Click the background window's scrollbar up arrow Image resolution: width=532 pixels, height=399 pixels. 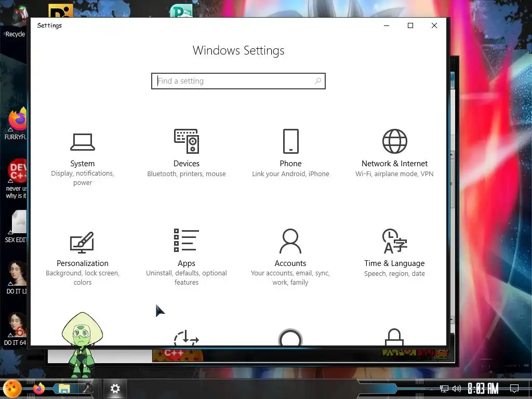click(x=451, y=154)
